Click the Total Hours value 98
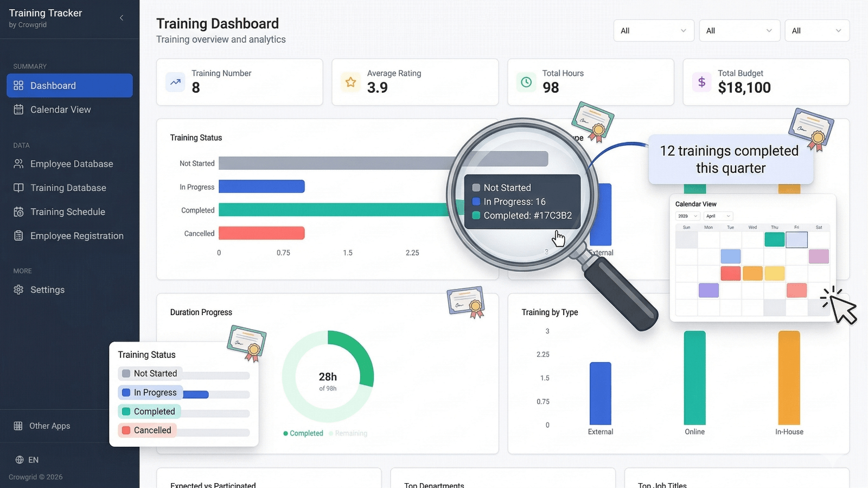This screenshot has width=868, height=488. tap(551, 88)
